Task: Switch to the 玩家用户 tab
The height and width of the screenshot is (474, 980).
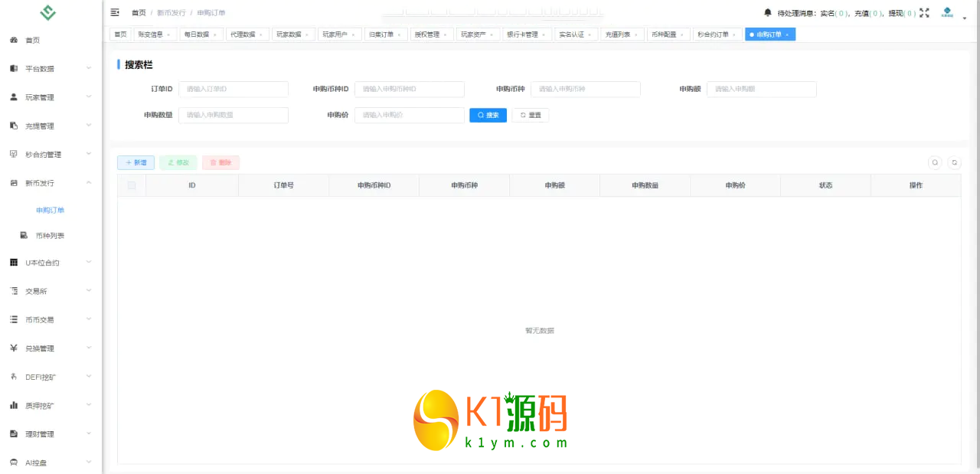Action: click(339, 34)
